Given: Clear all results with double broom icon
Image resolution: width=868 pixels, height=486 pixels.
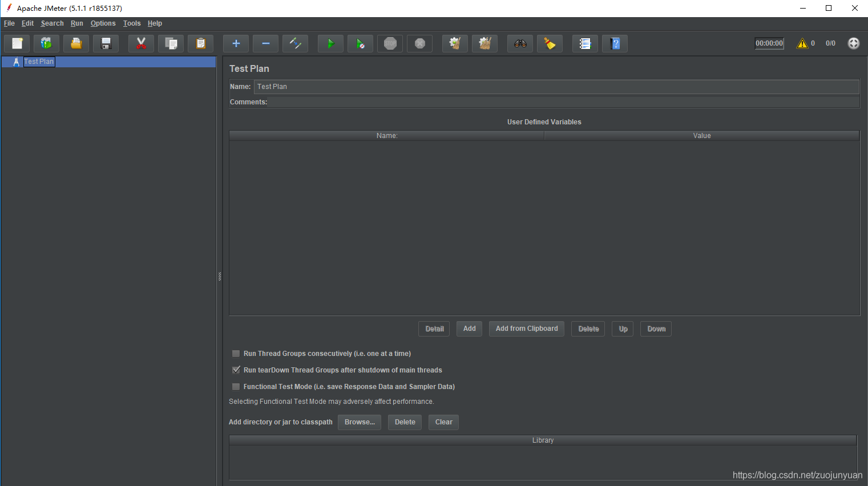Looking at the screenshot, I should (x=485, y=43).
